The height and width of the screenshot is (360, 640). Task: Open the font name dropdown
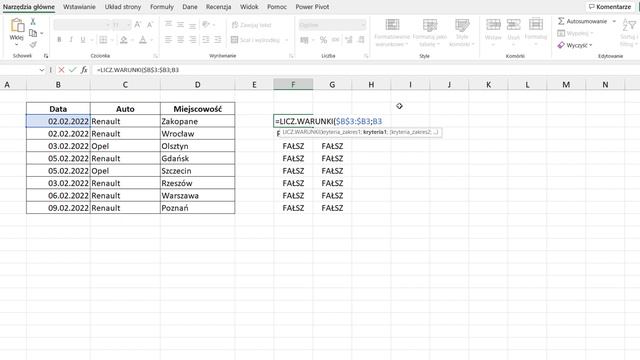click(108, 25)
